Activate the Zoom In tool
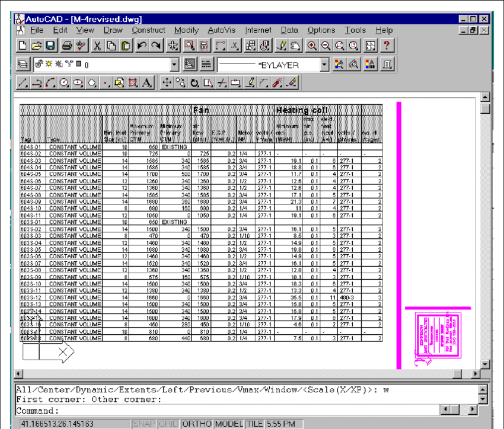 click(x=312, y=46)
